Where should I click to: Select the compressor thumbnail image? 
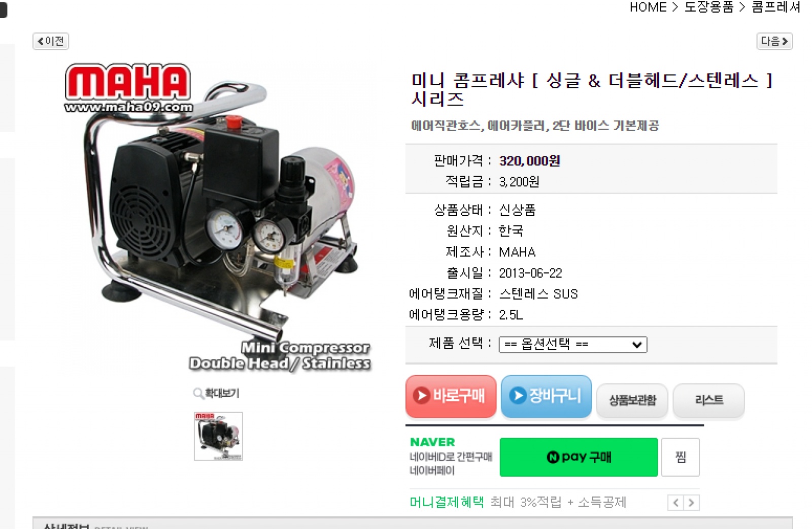[x=218, y=437]
